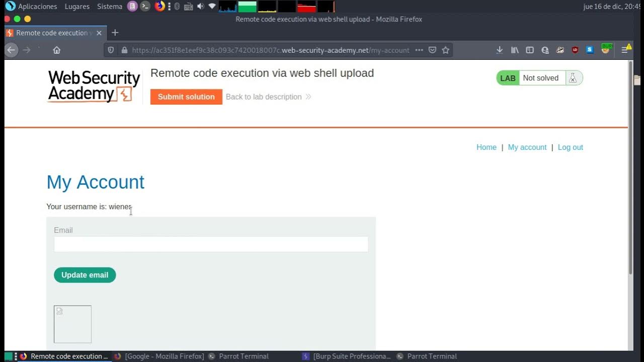Open the My account link

pyautogui.click(x=527, y=147)
